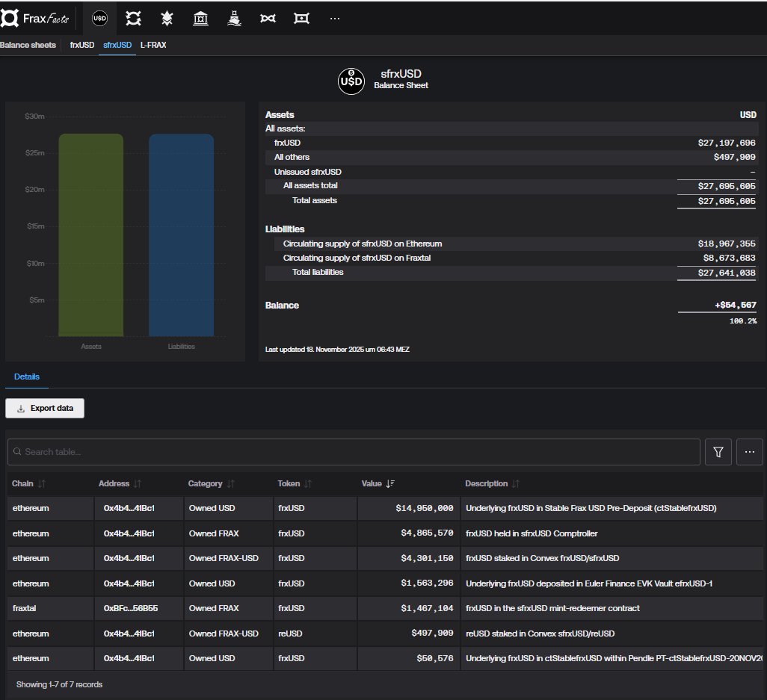Focus the Search table input field
Viewport: 767px width, 700px height.
coord(354,452)
